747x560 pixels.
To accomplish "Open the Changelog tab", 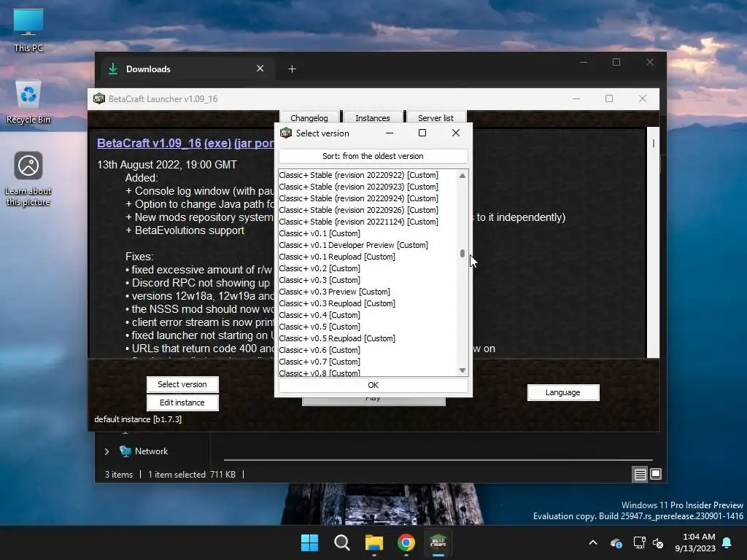I will click(x=309, y=117).
